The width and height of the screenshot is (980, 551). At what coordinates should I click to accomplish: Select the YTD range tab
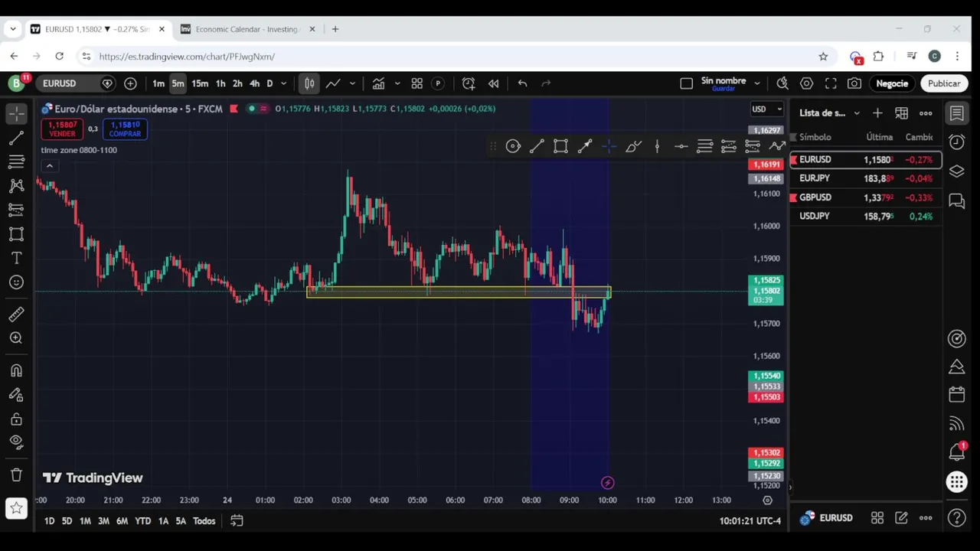(142, 521)
